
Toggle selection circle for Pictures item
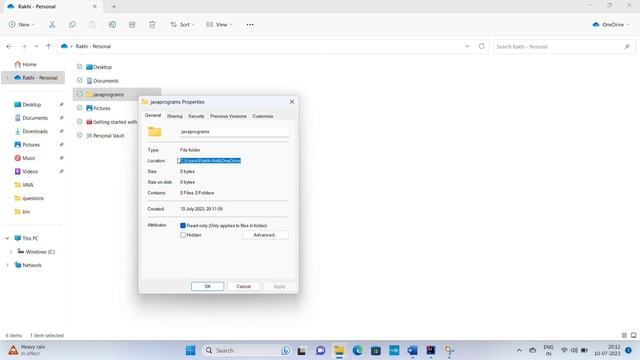pyautogui.click(x=80, y=108)
